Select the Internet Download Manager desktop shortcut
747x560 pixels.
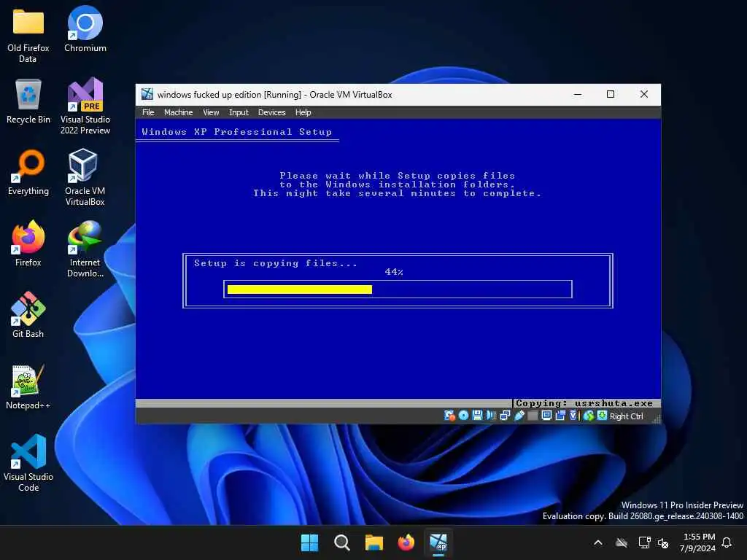click(85, 249)
